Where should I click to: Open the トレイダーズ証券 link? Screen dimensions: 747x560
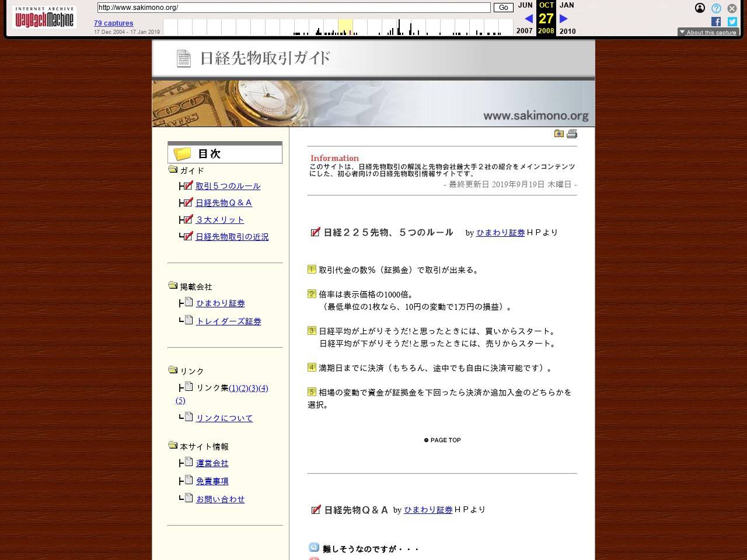[229, 321]
